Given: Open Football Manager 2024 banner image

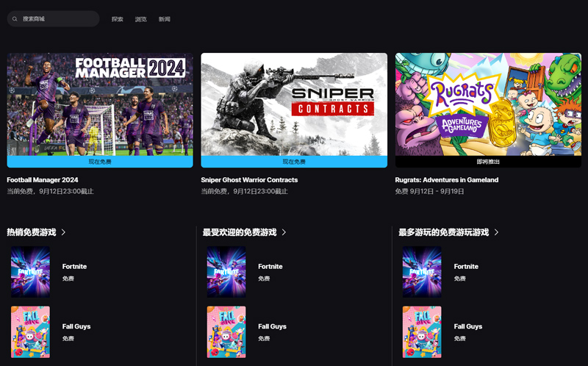Looking at the screenshot, I should click(100, 104).
